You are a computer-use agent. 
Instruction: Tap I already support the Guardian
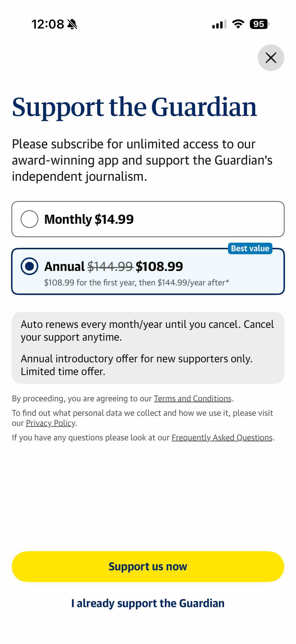[x=148, y=603]
